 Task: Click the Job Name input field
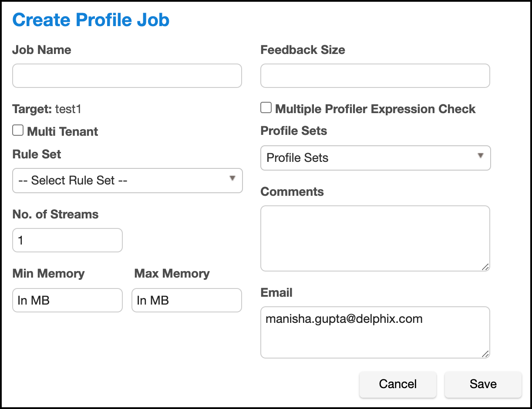(x=127, y=76)
